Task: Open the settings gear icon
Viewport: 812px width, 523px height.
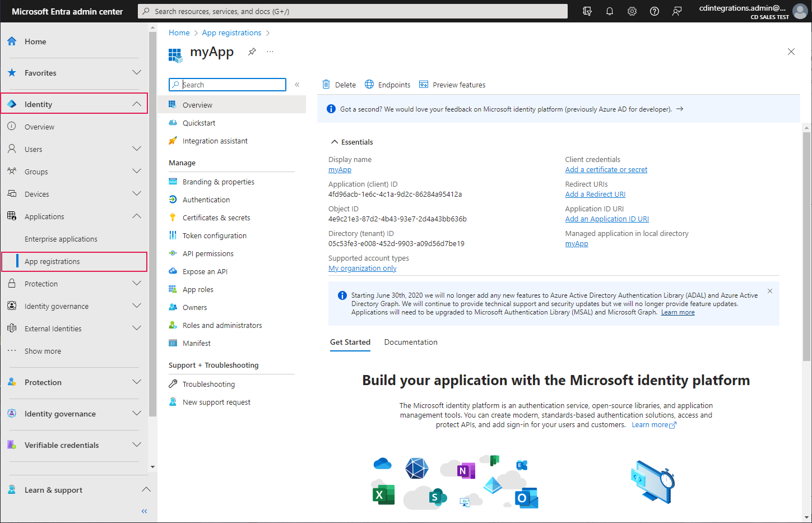Action: 632,11
